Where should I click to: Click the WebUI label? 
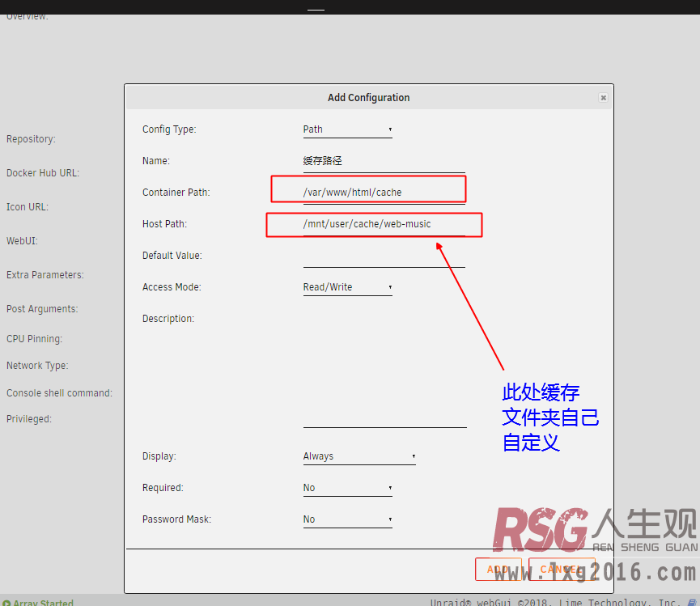pos(22,241)
